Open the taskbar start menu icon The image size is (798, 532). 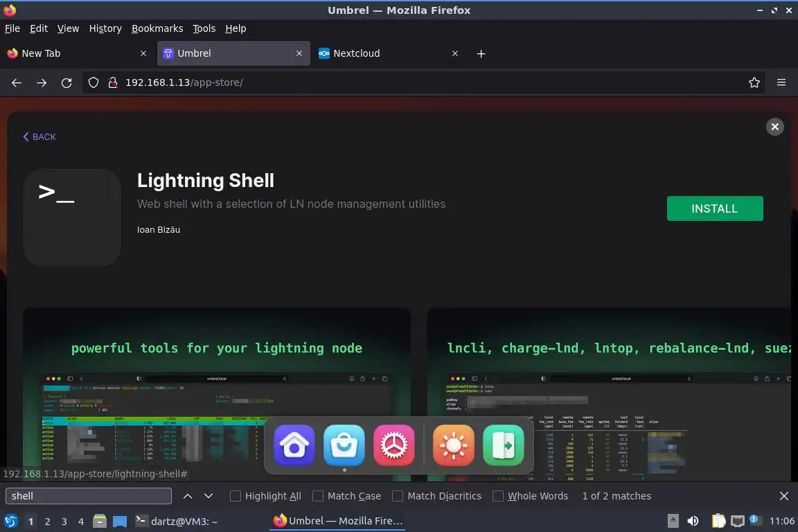point(10,521)
